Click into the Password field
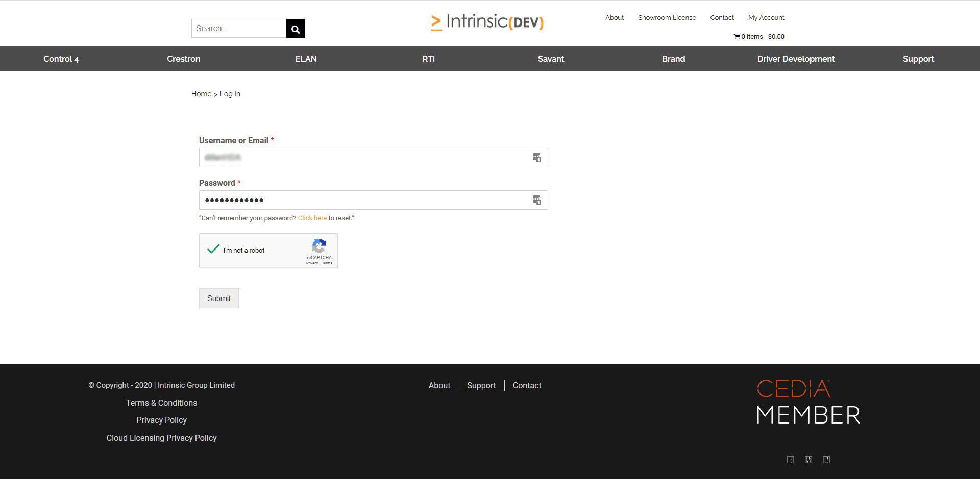The height and width of the screenshot is (498, 980). click(x=374, y=200)
